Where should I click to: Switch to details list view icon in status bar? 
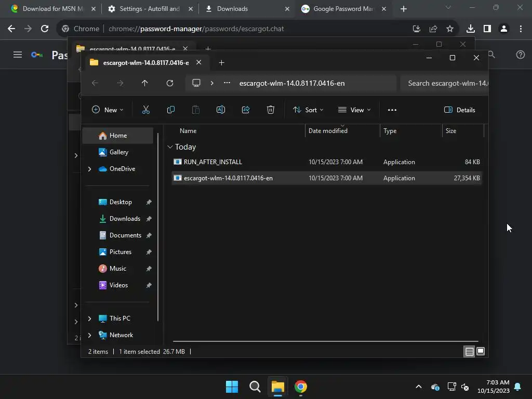click(x=469, y=352)
